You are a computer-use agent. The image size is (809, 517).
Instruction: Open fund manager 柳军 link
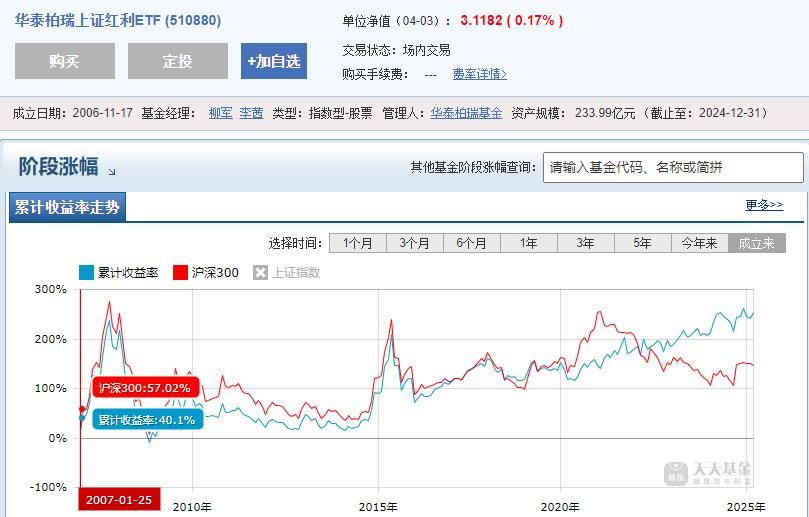[x=221, y=113]
